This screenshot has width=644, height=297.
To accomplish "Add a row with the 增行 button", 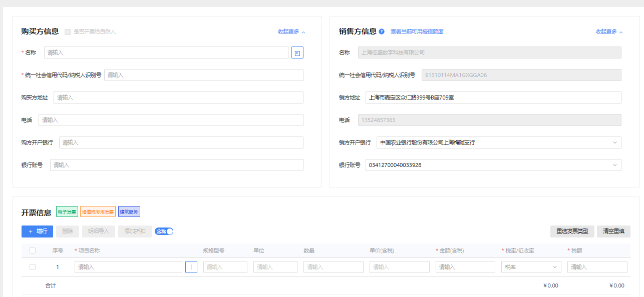I will tap(37, 231).
